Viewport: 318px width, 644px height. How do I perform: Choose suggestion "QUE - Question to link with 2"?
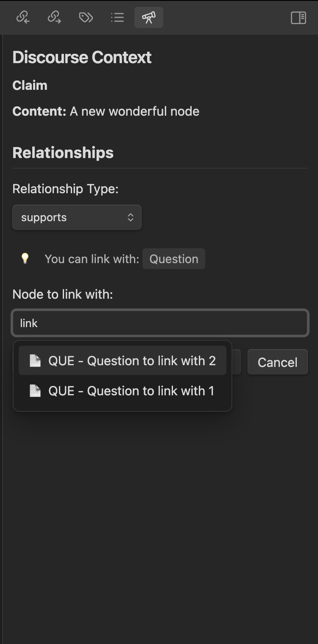click(x=132, y=361)
